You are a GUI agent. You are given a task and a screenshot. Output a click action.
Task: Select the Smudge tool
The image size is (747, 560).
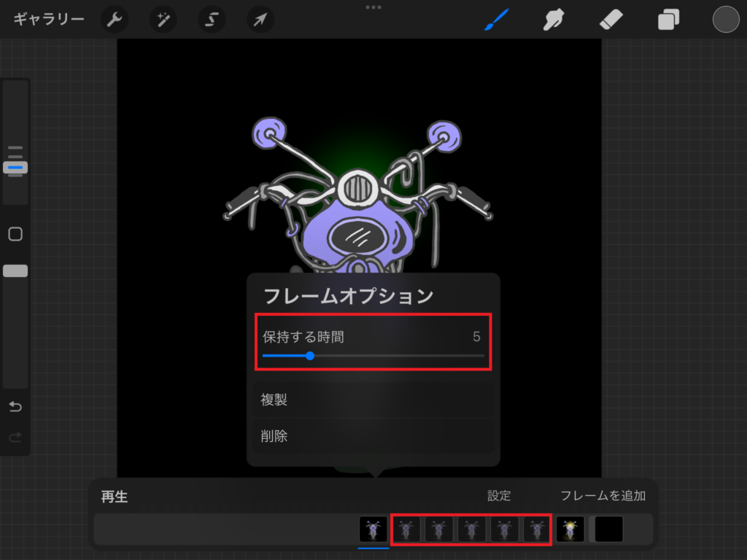[x=554, y=20]
